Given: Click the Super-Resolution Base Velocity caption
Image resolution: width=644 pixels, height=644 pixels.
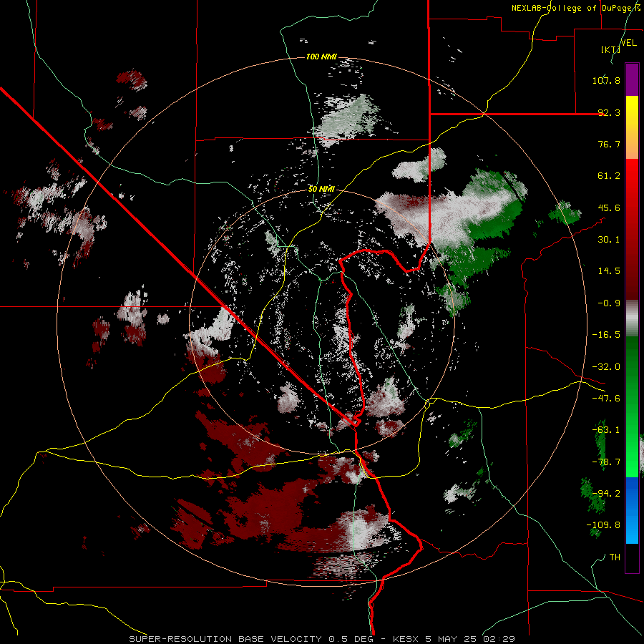Looking at the screenshot, I should click(x=322, y=639).
